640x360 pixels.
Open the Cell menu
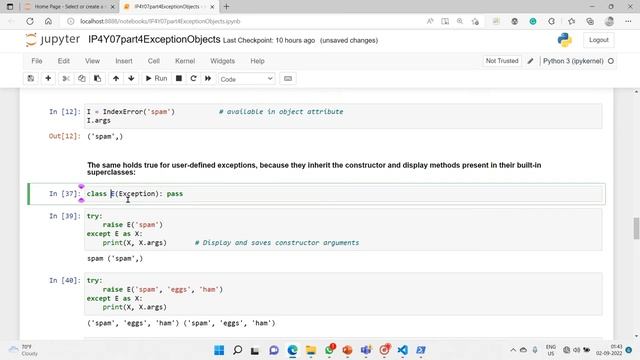(153, 61)
